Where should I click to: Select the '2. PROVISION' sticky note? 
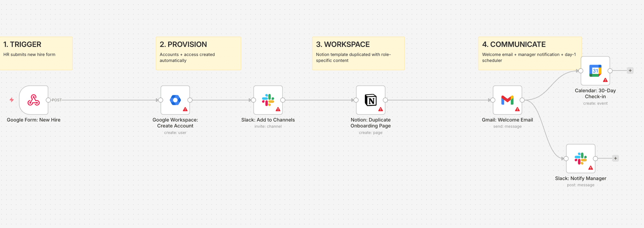[198, 53]
